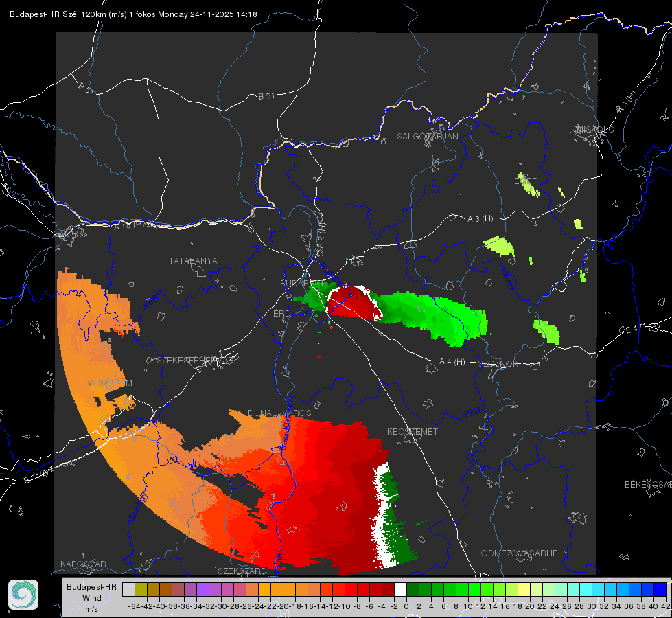The image size is (672, 618).
Task: Click the SZEKESFEHERVAR city label
Action: pos(196,360)
